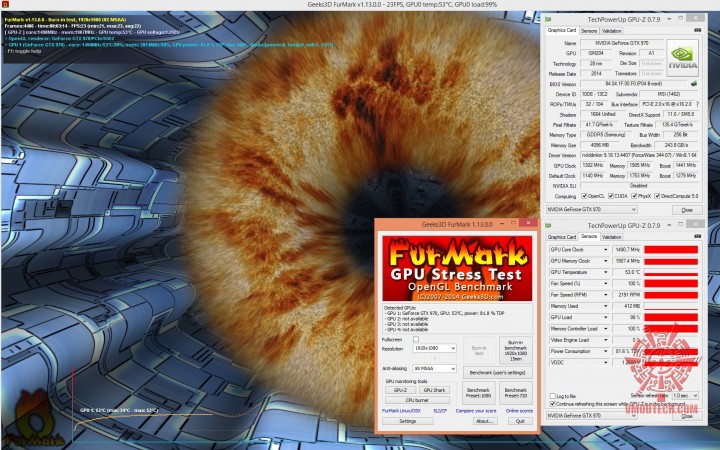
Task: Run Benchmark Preset:1080
Action: click(478, 393)
